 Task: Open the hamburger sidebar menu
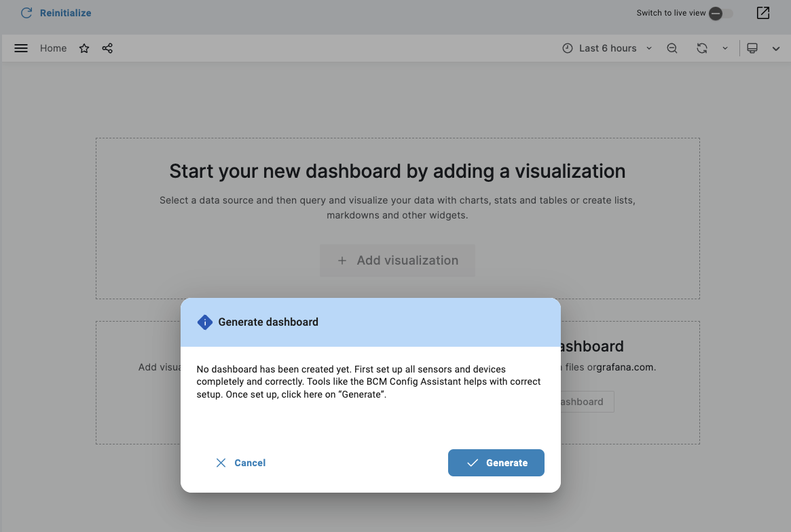[x=21, y=48]
